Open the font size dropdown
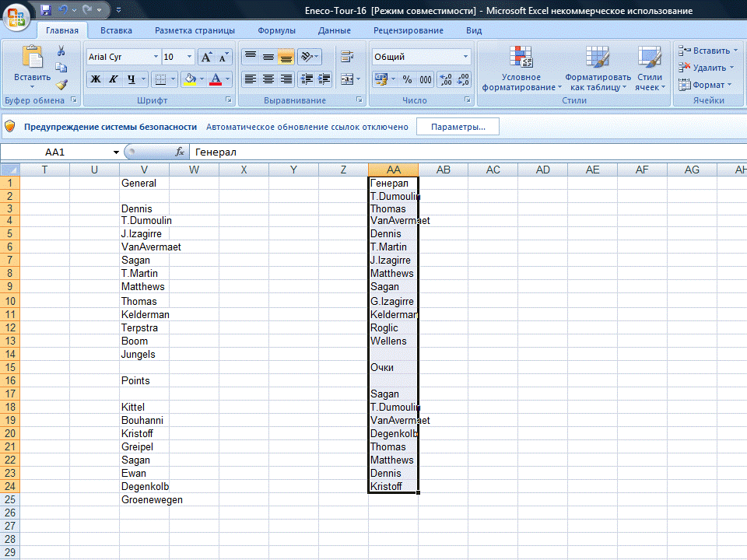This screenshot has height=560, width=747. tap(189, 57)
